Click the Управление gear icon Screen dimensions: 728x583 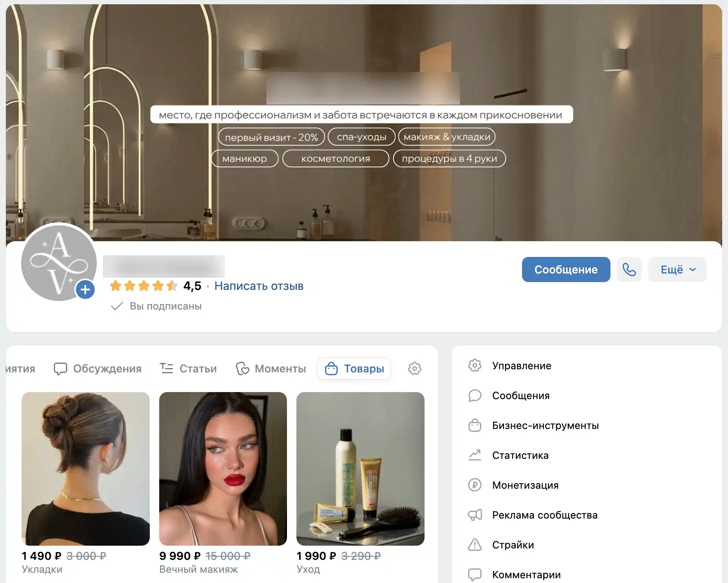[x=475, y=365]
